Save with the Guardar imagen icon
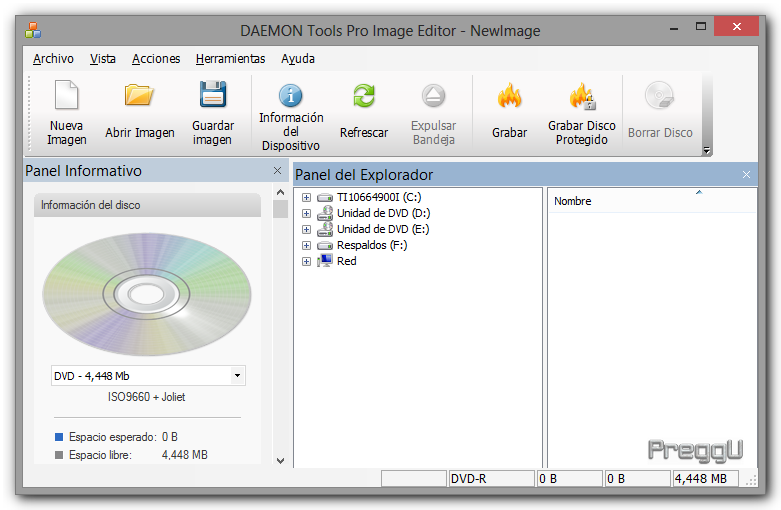The width and height of the screenshot is (781, 510). click(x=213, y=94)
